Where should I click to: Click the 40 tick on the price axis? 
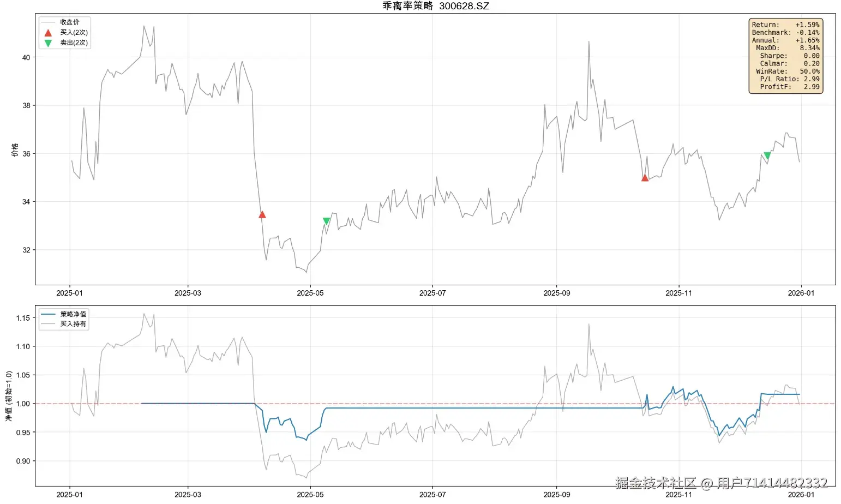click(x=26, y=57)
